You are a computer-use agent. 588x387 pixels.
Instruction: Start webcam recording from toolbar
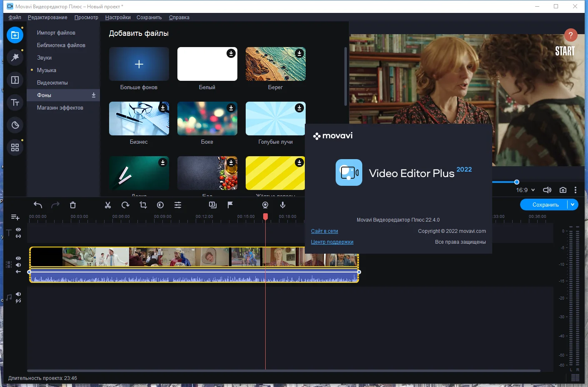(265, 205)
